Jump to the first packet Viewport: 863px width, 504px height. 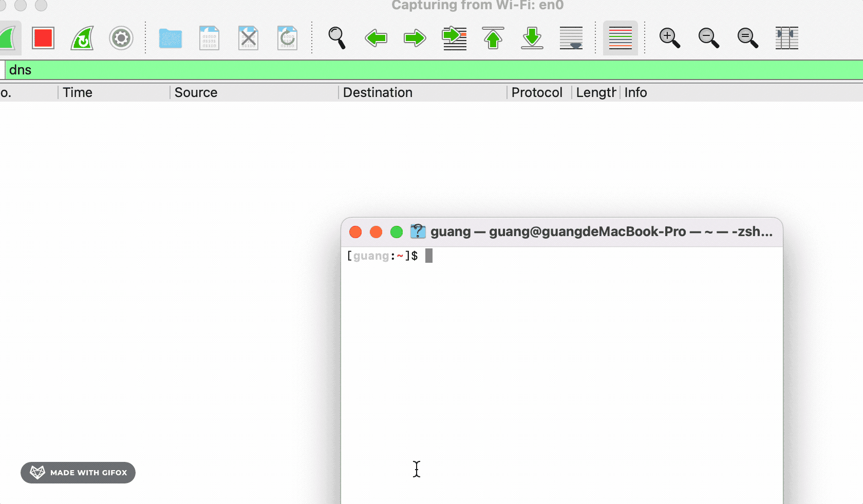click(493, 38)
